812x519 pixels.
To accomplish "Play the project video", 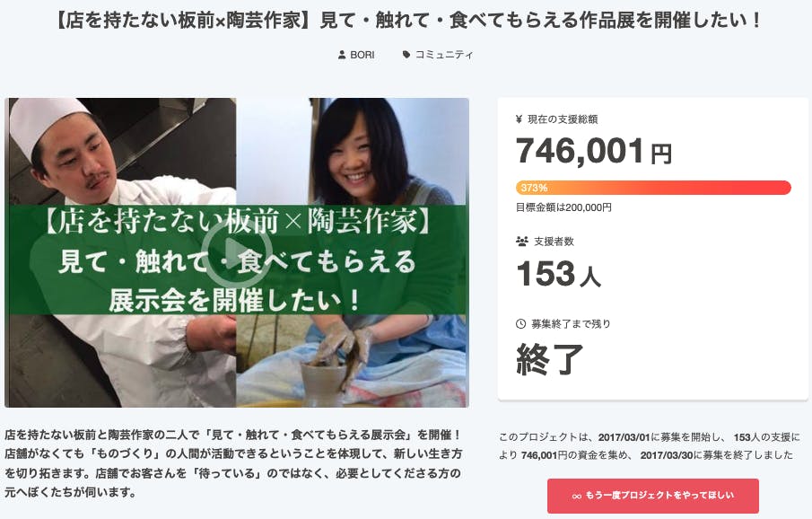I will coord(237,253).
